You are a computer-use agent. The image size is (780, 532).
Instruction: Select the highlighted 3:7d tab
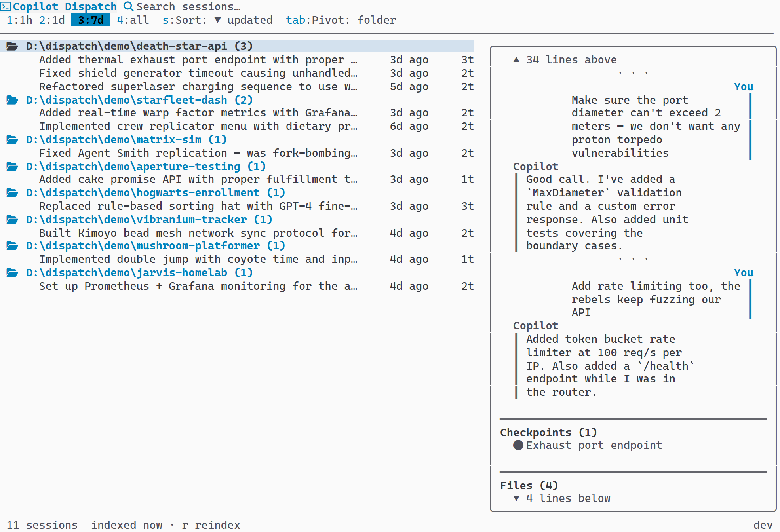[90, 20]
